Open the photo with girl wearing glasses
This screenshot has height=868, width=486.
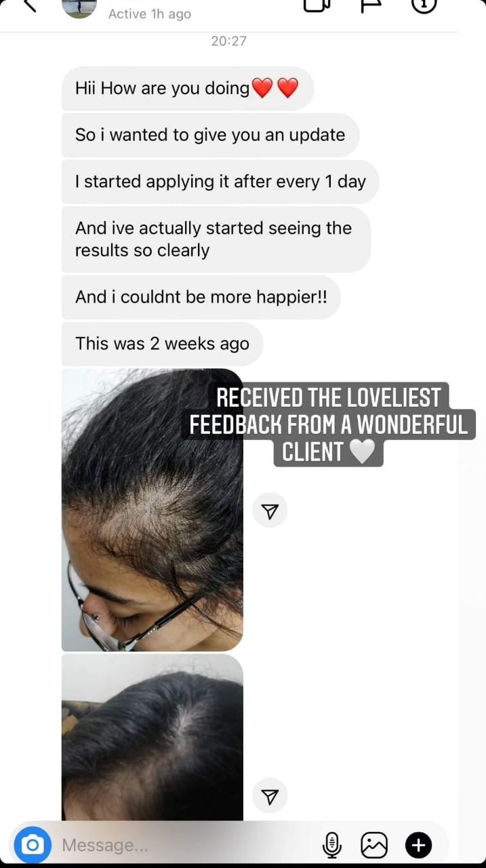pos(152,509)
